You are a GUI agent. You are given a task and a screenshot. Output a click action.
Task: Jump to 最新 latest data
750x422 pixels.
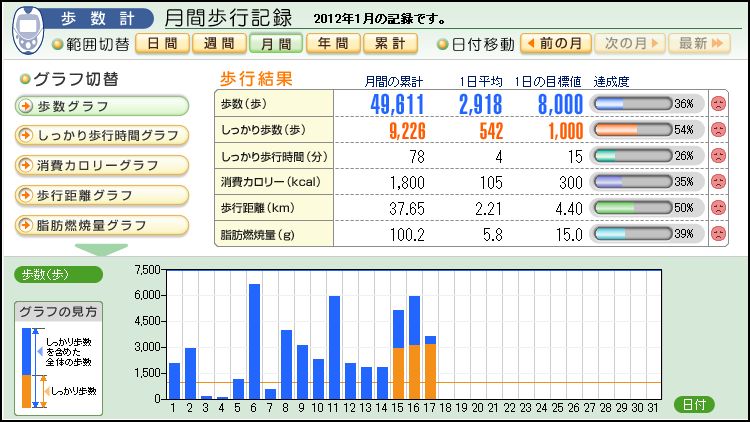tap(700, 44)
